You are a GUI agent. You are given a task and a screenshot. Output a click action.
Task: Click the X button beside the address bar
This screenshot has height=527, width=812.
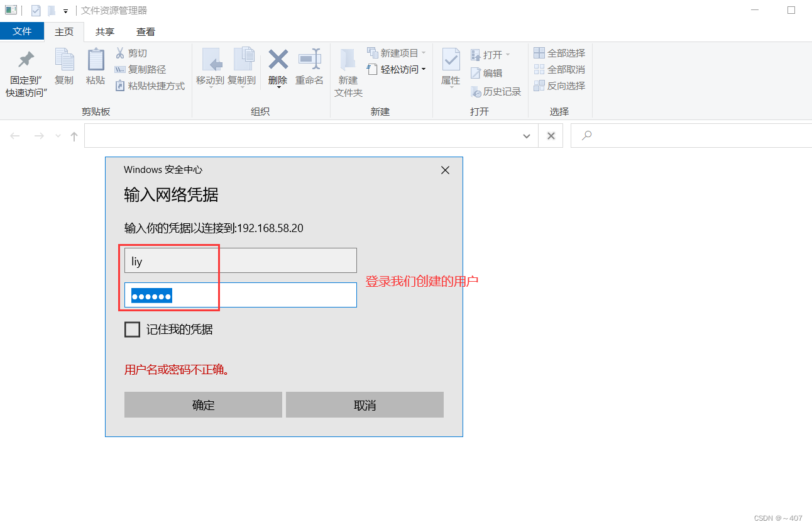(551, 136)
